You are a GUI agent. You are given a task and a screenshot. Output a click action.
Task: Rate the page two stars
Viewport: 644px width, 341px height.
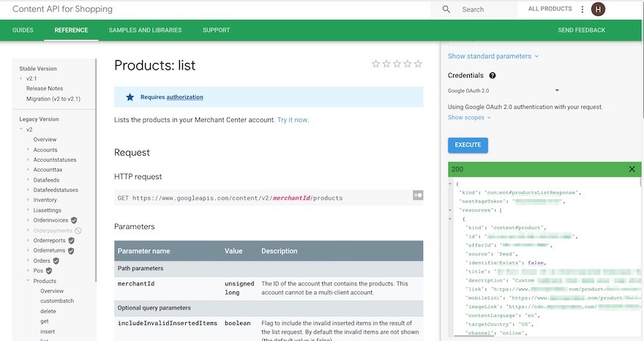[x=386, y=64]
